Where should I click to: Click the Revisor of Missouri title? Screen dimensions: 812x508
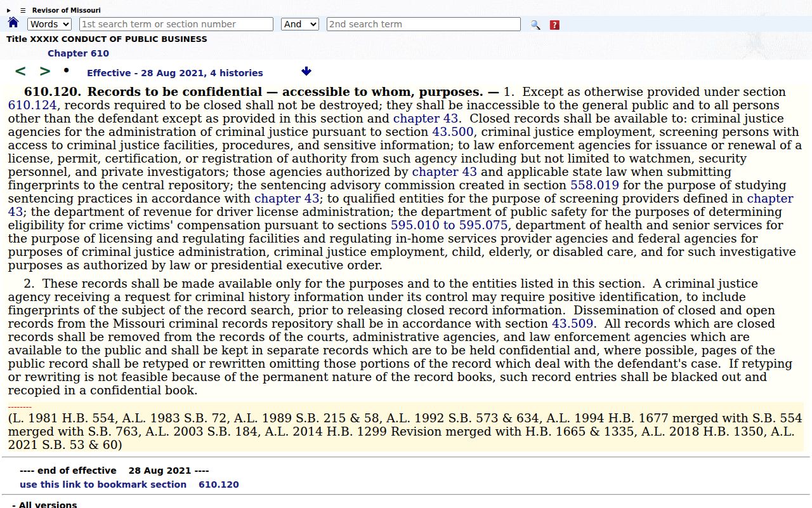(x=67, y=10)
